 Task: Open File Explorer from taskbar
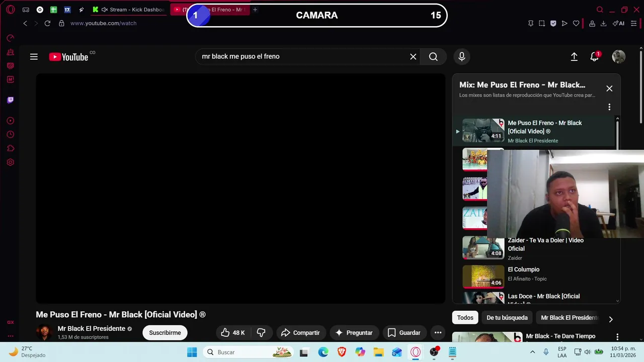pos(378,352)
